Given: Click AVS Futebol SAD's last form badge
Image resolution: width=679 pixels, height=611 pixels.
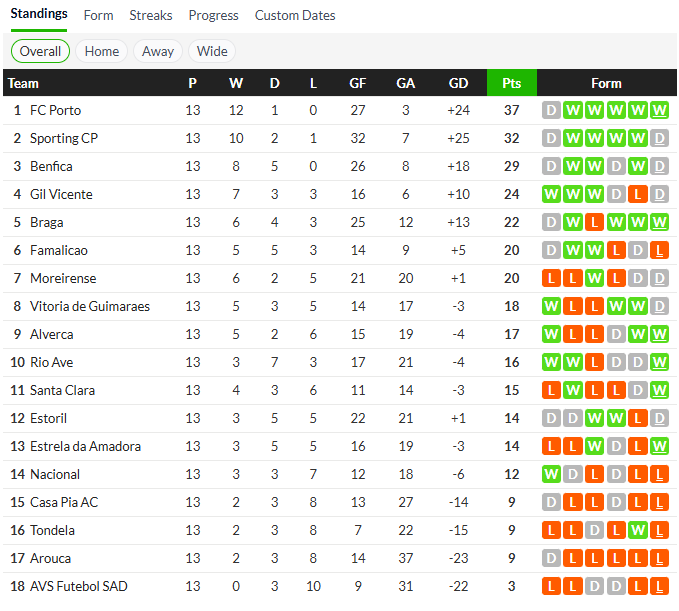Looking at the screenshot, I should pos(659,586).
